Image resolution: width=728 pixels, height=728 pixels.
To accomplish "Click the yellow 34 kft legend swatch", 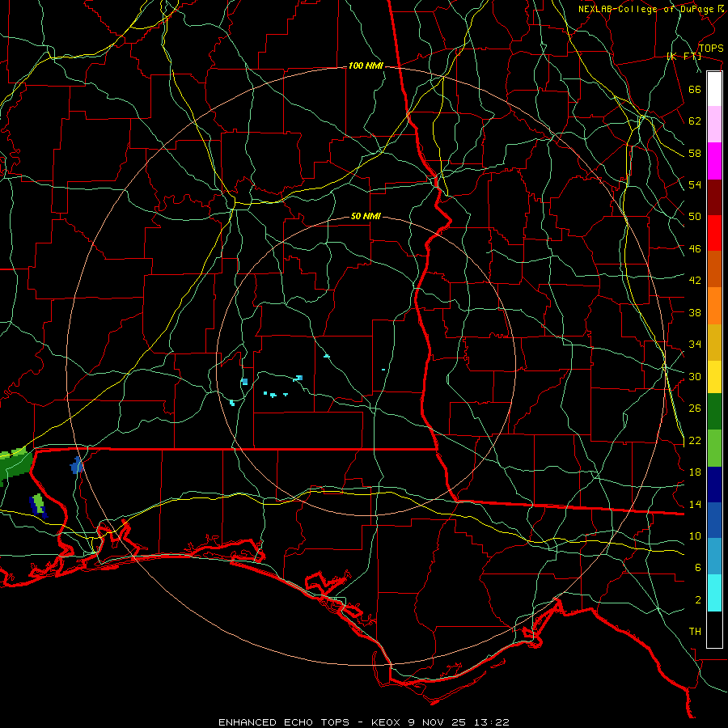I will point(714,376).
